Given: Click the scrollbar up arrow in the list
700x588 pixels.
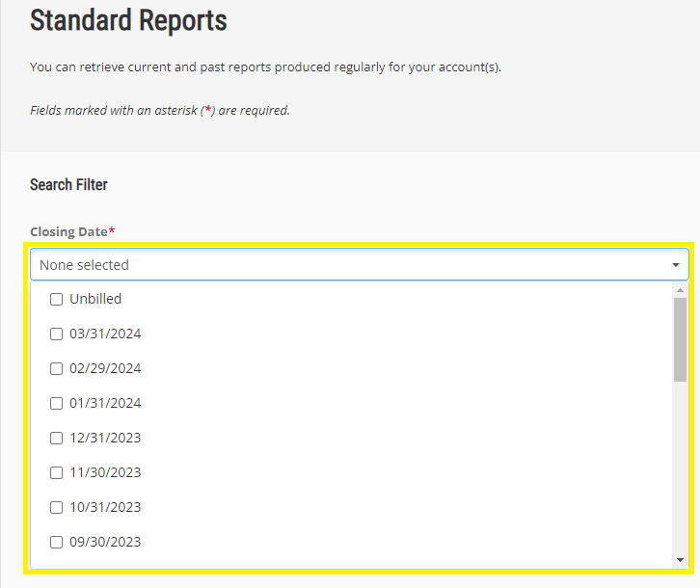Looking at the screenshot, I should (680, 290).
